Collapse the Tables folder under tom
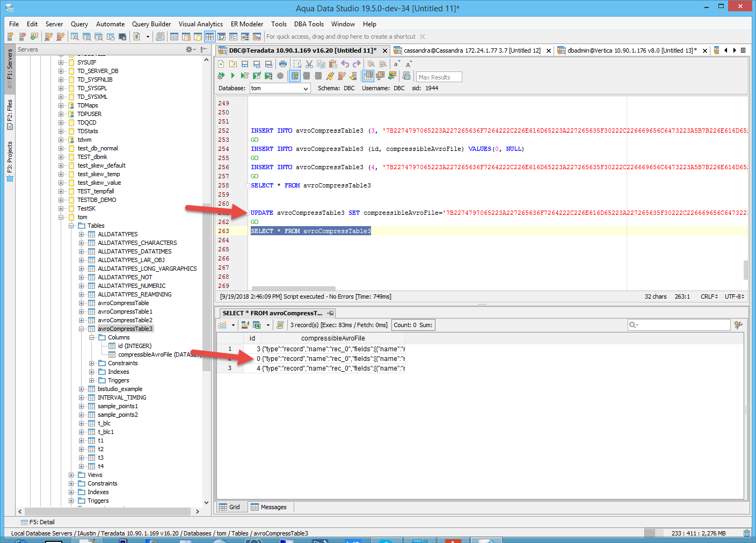The image size is (756, 543). tap(71, 226)
